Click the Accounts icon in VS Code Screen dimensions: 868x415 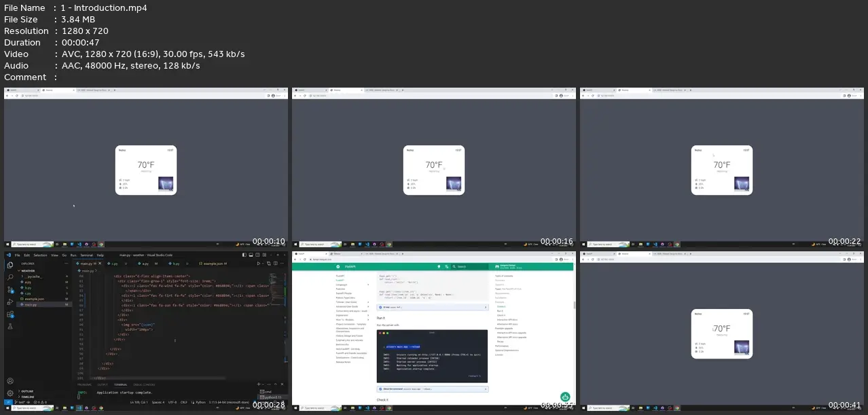point(10,381)
